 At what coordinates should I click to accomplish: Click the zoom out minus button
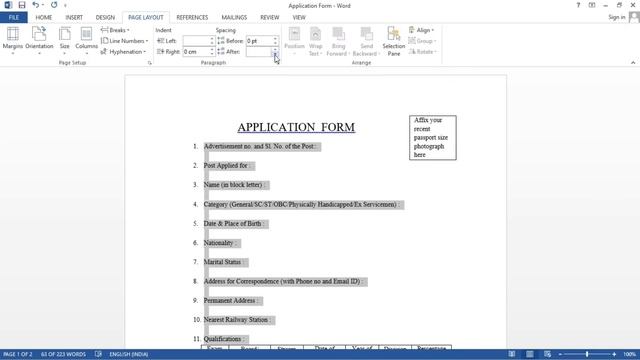point(560,354)
